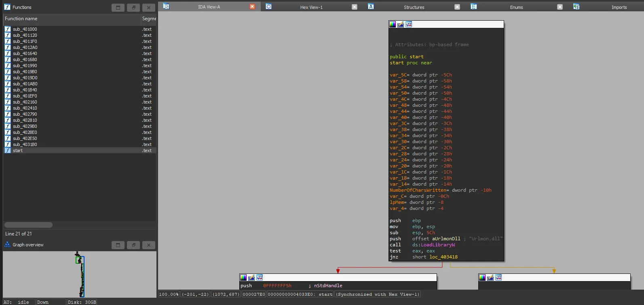Select function sub_402E50 in list
This screenshot has height=305, width=644.
(x=25, y=138)
